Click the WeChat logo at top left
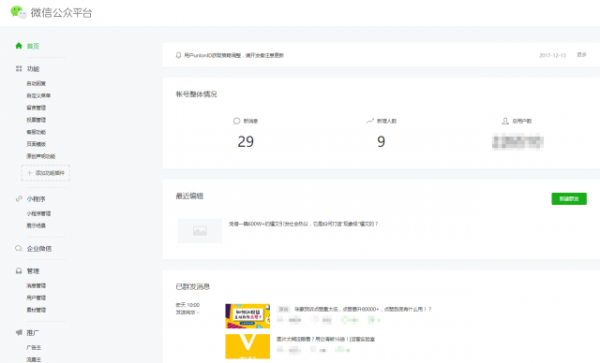This screenshot has width=600, height=363. pyautogui.click(x=18, y=12)
